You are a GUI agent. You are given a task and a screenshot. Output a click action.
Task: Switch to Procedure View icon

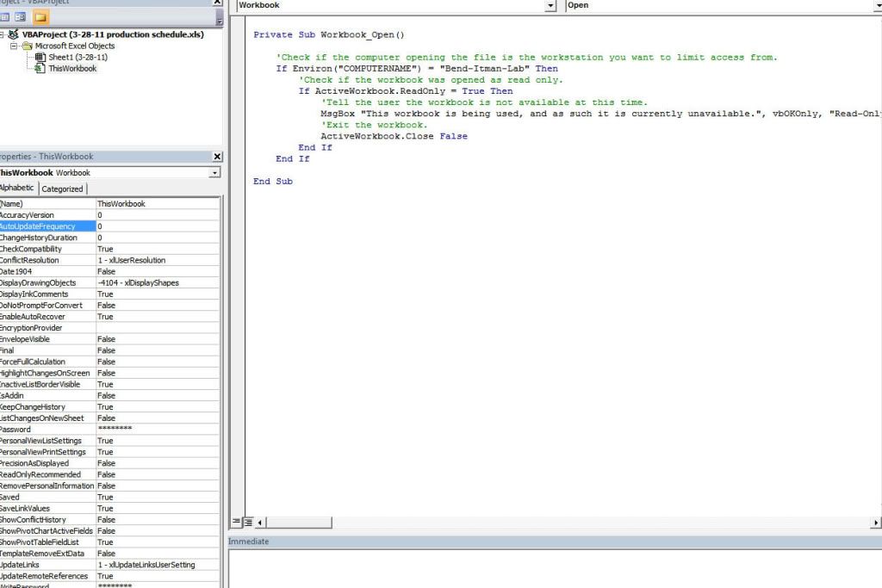tap(236, 523)
